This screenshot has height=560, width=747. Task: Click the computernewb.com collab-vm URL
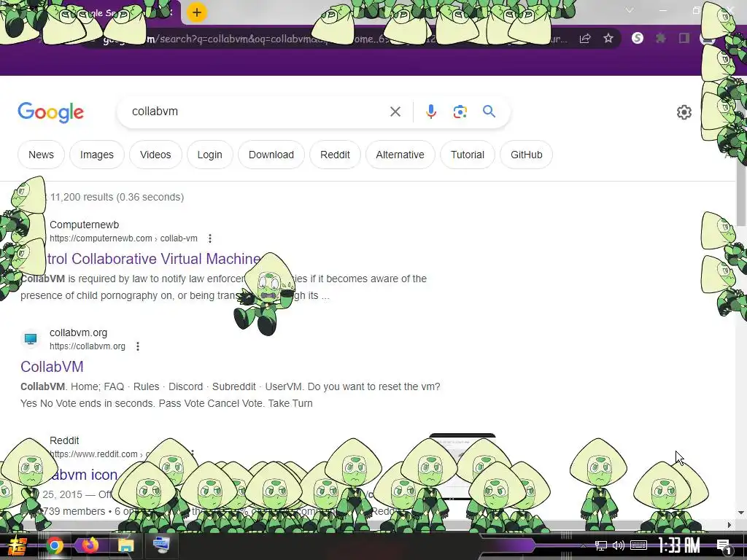pos(123,238)
